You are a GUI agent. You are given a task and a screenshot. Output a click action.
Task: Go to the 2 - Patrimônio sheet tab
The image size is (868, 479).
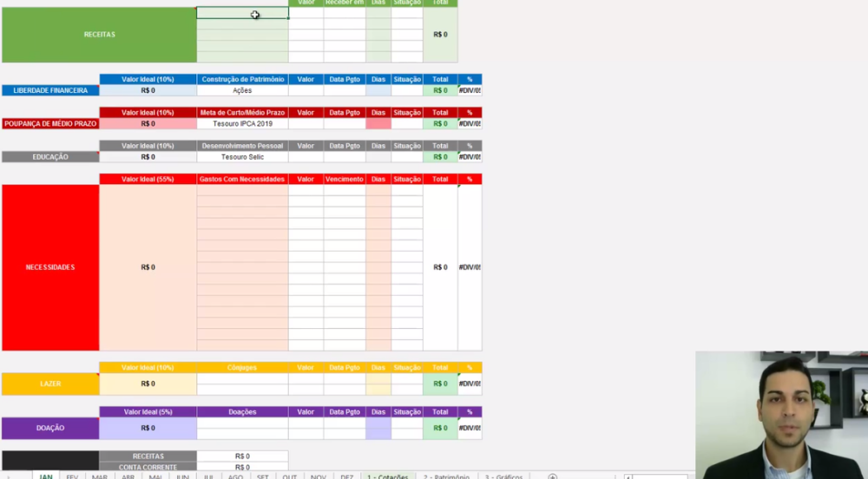[x=446, y=476]
